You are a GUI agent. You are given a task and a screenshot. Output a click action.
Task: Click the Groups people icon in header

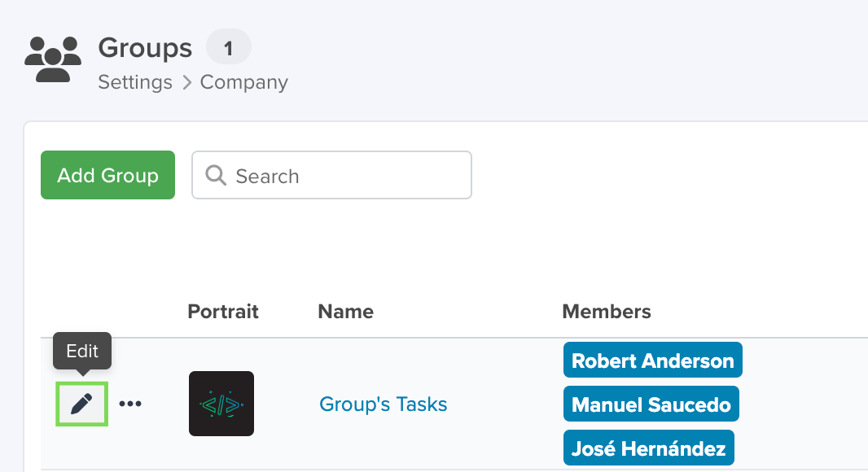pos(53,59)
